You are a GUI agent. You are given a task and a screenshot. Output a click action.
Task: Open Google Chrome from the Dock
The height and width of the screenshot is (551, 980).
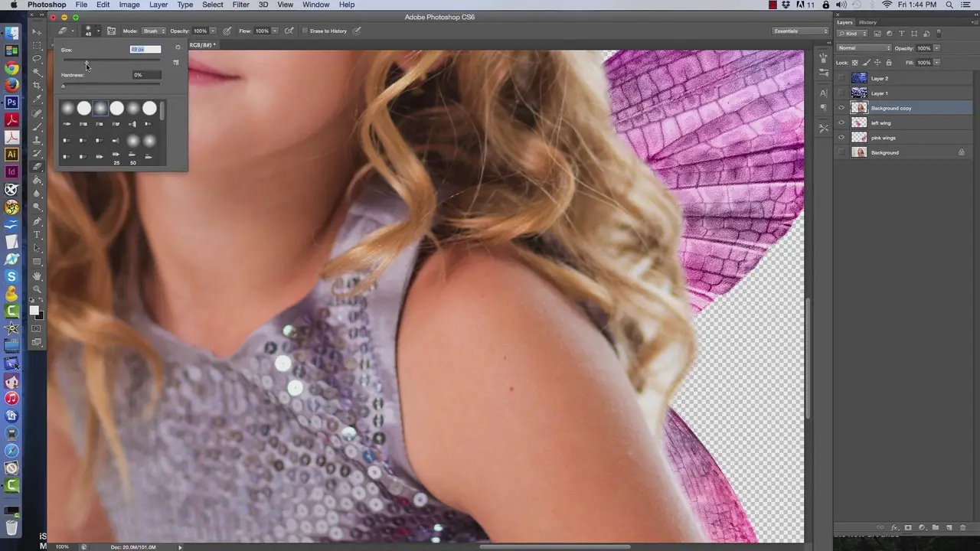(11, 68)
